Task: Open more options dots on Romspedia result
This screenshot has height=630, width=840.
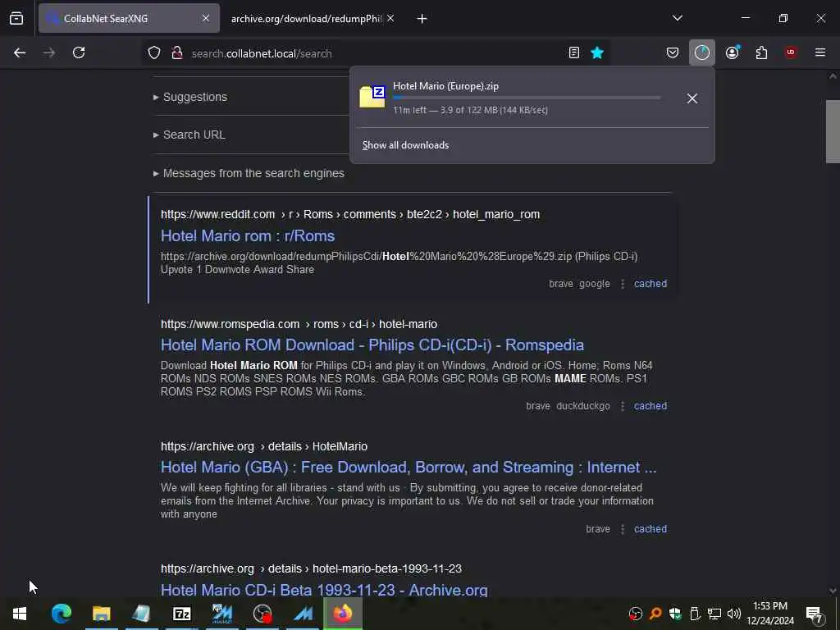Action: tap(622, 406)
